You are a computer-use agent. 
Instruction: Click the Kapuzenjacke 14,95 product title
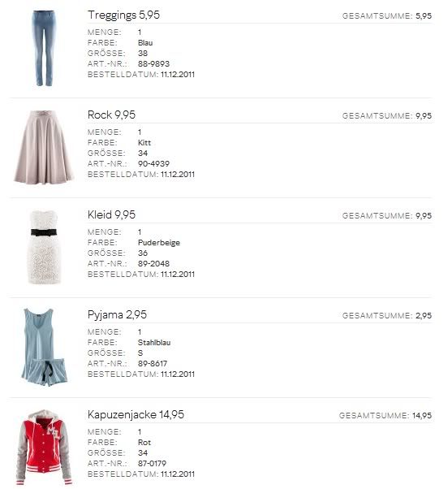(136, 414)
